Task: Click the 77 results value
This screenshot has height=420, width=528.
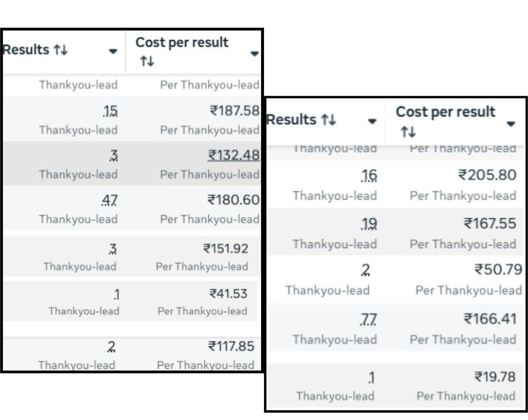Action: (x=368, y=319)
